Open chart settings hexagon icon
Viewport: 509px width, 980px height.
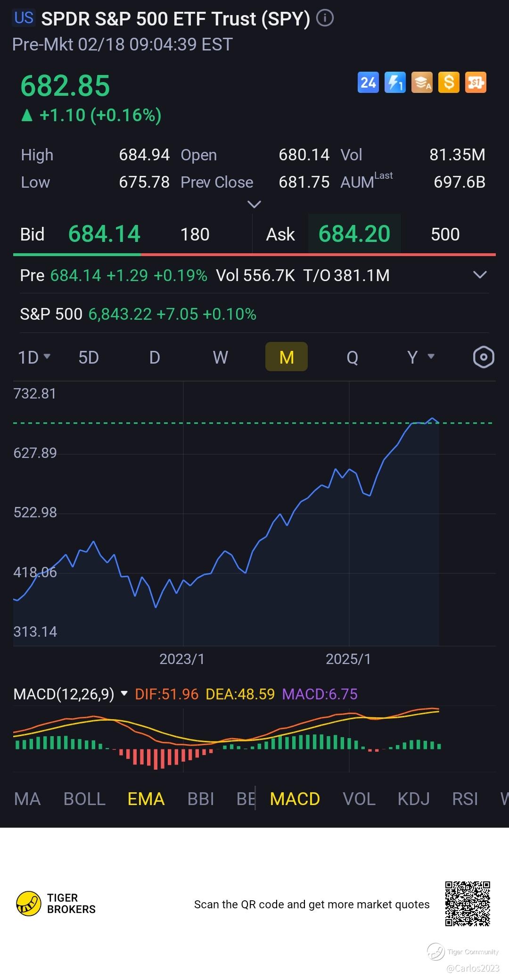pos(484,357)
